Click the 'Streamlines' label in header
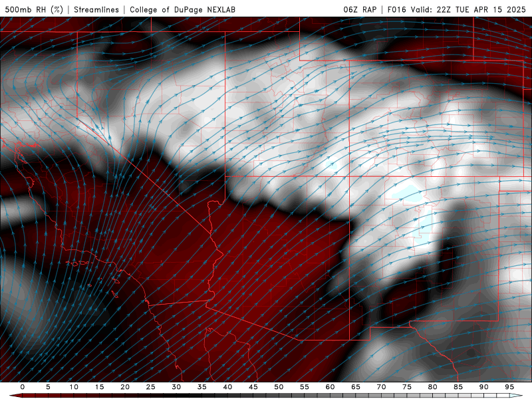 pos(96,9)
